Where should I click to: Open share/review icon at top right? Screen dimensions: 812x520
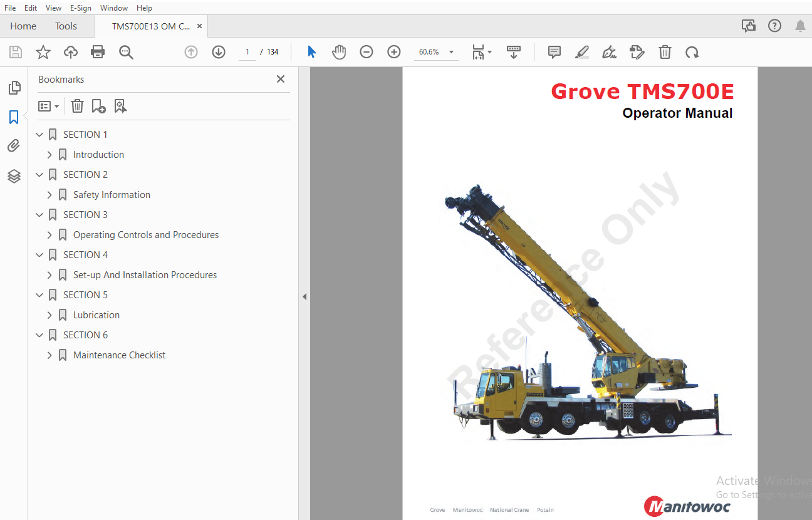click(x=748, y=26)
